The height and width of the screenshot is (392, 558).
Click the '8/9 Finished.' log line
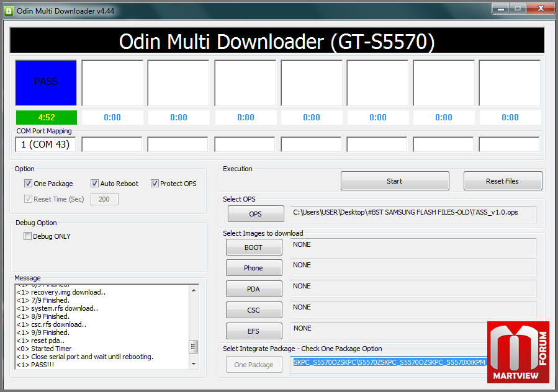(x=43, y=316)
